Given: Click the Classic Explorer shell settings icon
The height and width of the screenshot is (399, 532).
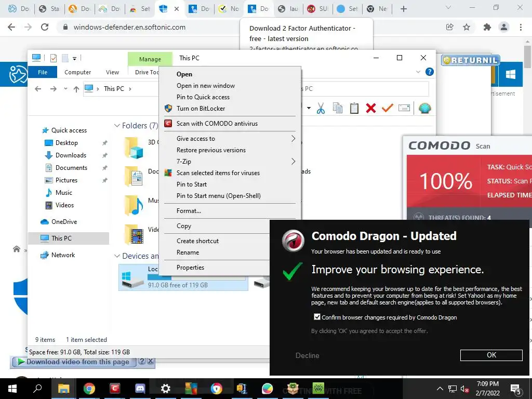Looking at the screenshot, I should pos(424,108).
